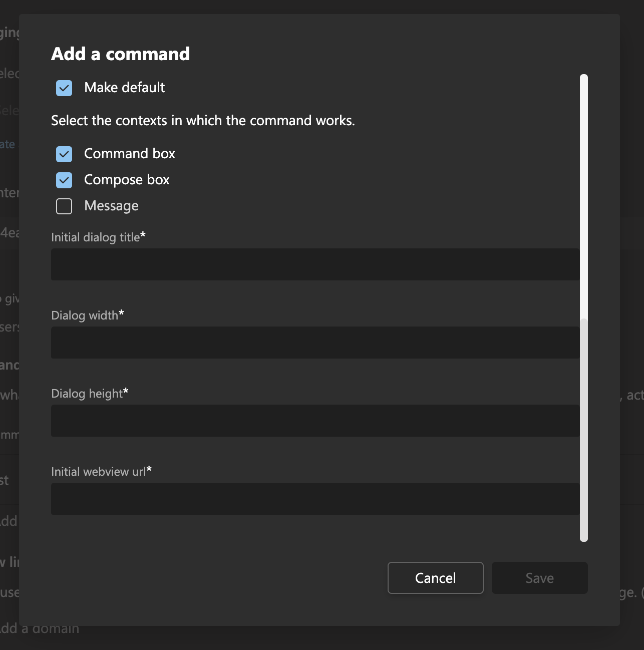Select the 'Initial dialog title' label

[x=98, y=237]
